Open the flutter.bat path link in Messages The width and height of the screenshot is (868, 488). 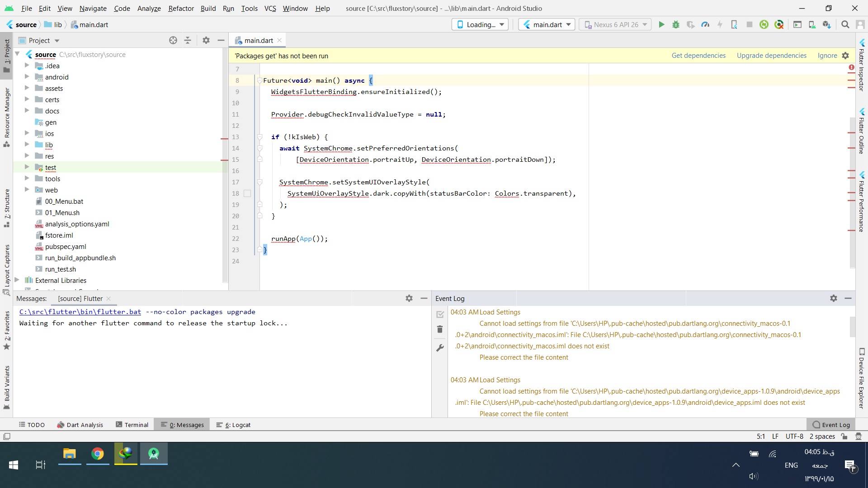80,312
